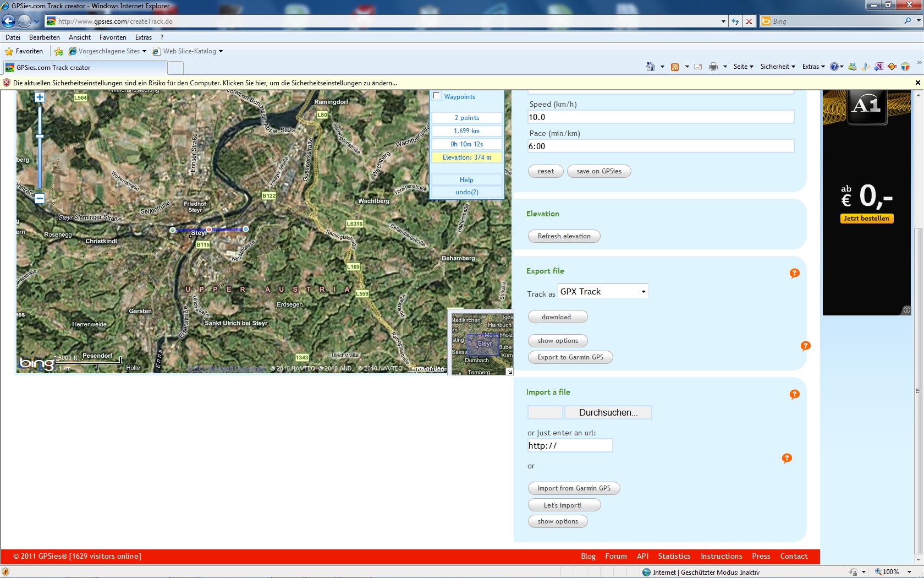Click the page vertical scrollbar thumb
924x578 pixels.
pos(917,391)
